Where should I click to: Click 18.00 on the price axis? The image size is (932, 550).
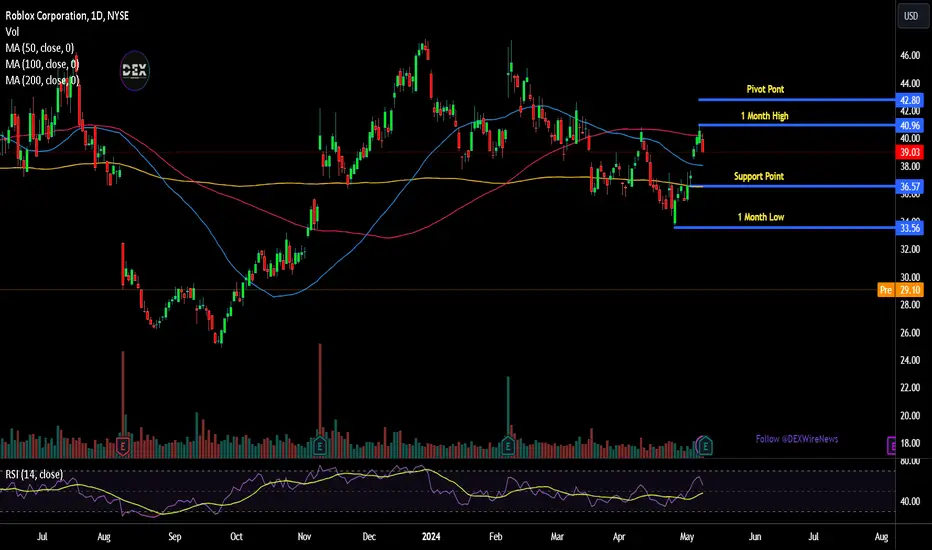910,443
